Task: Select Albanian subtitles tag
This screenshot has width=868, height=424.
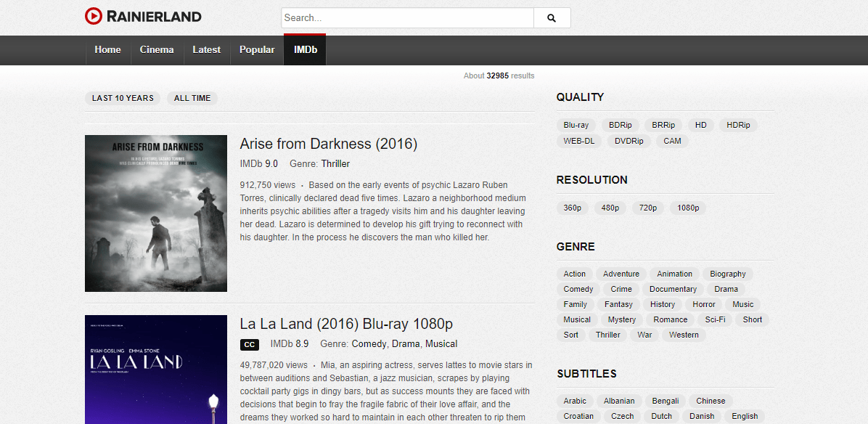Action: tap(620, 401)
